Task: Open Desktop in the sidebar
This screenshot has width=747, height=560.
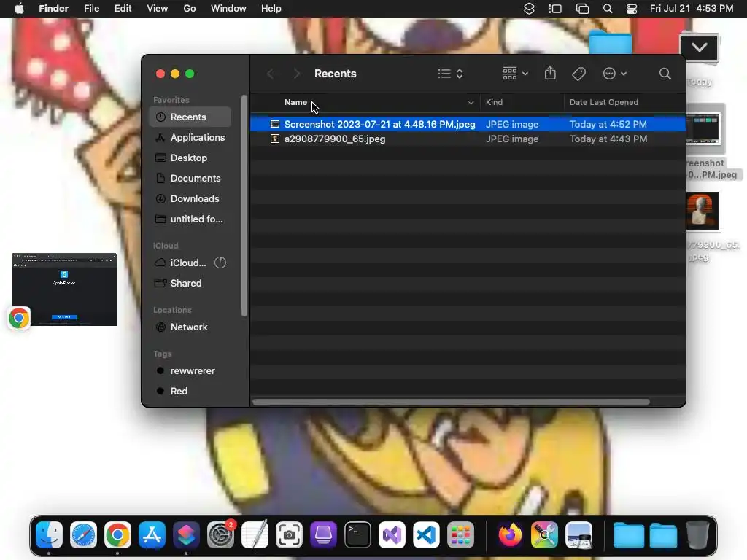Action: 190,158
